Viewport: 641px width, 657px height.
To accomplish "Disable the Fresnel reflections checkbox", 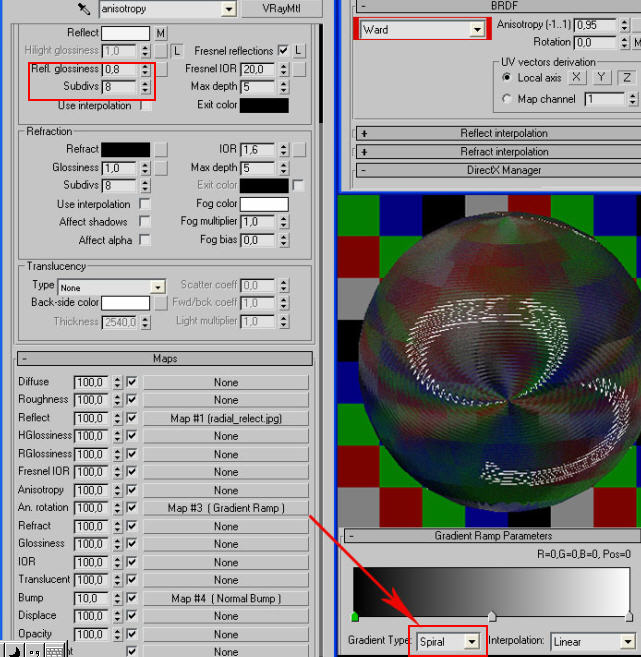I will click(x=283, y=51).
